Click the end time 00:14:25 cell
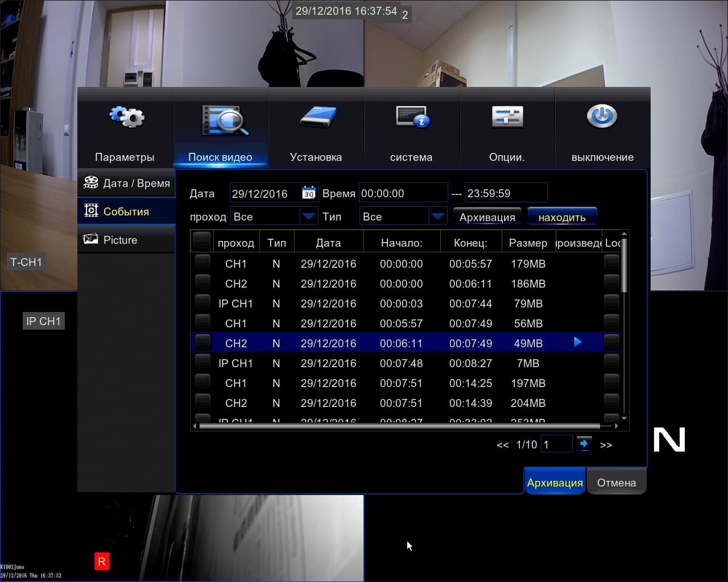 click(470, 383)
